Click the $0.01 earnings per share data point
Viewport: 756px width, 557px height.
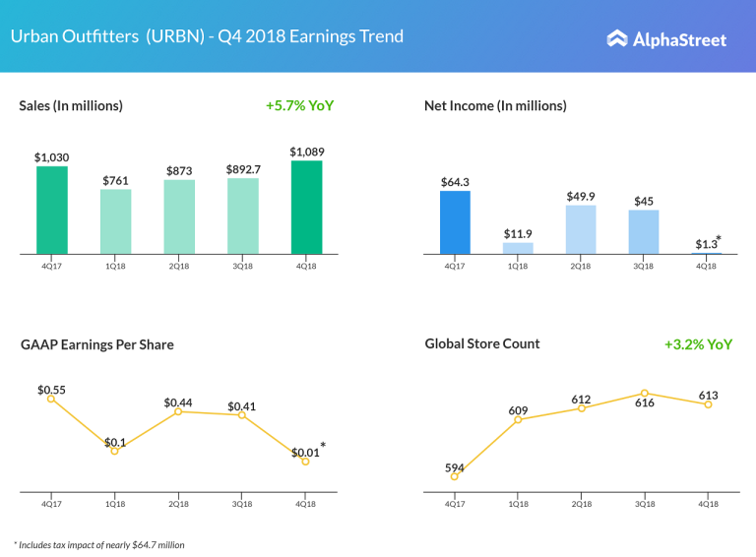click(x=305, y=461)
